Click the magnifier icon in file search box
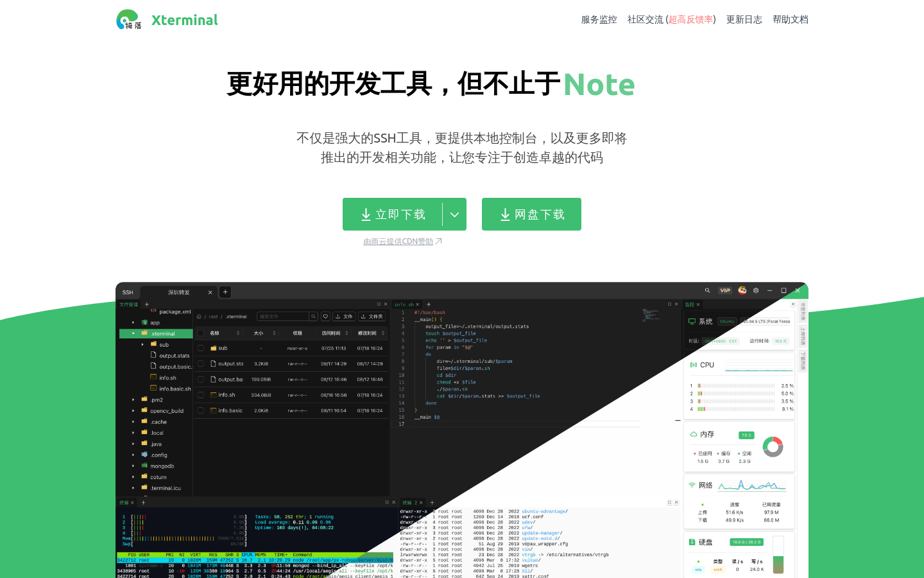 click(x=313, y=317)
